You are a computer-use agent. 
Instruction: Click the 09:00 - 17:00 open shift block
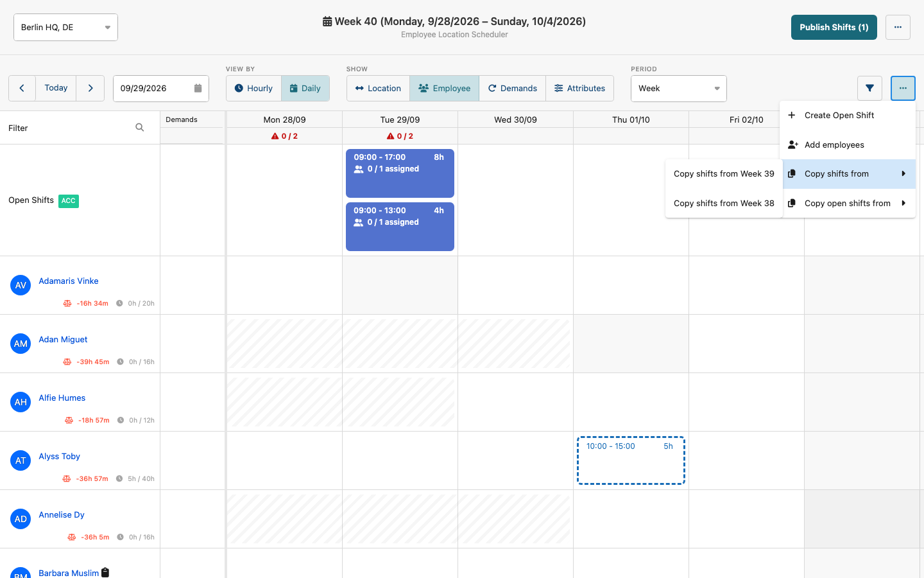point(400,173)
